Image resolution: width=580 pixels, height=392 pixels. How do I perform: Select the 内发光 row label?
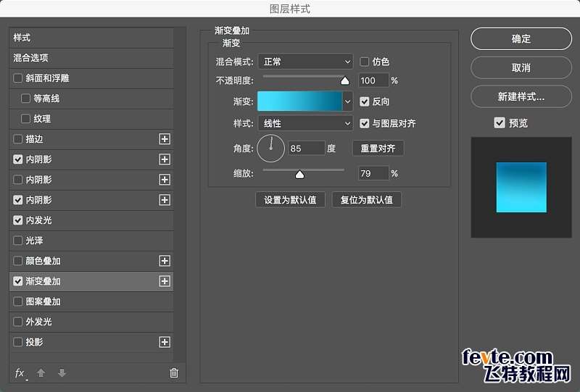(39, 220)
